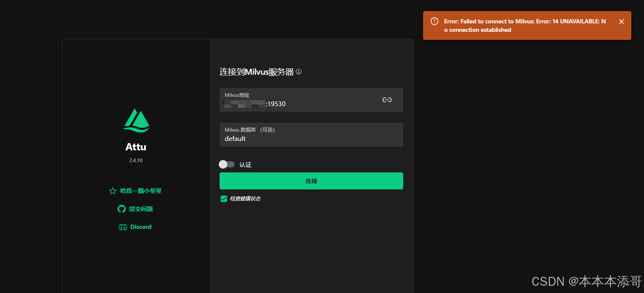
Task: Toggle the 认证 authentication switch
Action: click(227, 164)
